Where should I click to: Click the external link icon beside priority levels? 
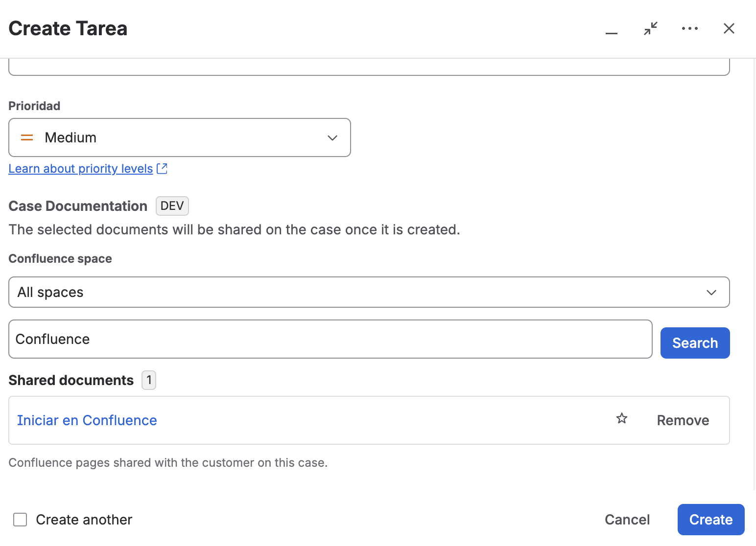point(162,169)
